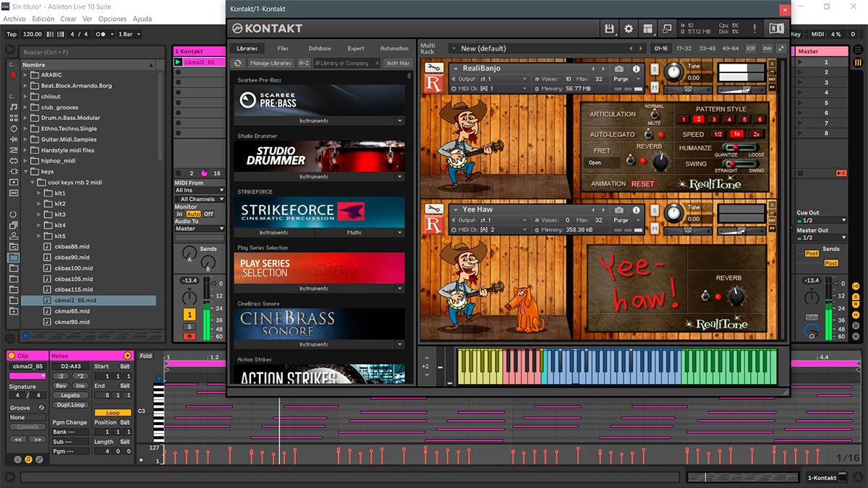
Task: Adjust RealiBanjo Tune knob
Action: pyautogui.click(x=674, y=71)
